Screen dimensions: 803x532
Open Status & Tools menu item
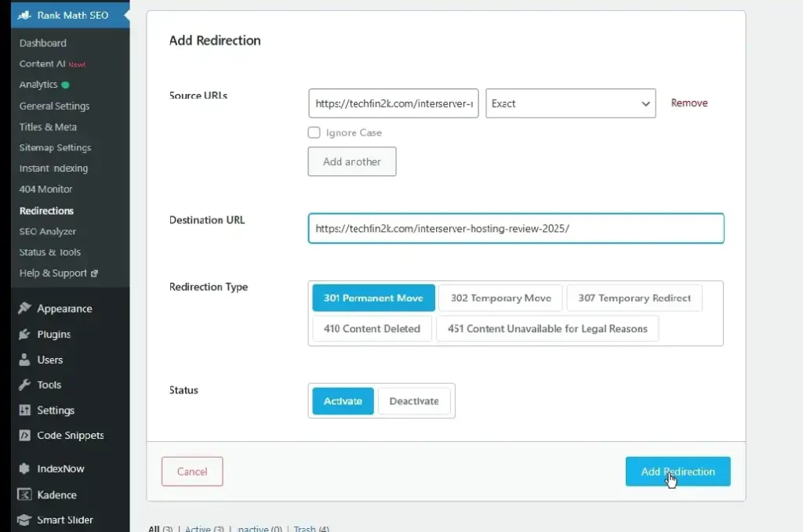(x=50, y=252)
